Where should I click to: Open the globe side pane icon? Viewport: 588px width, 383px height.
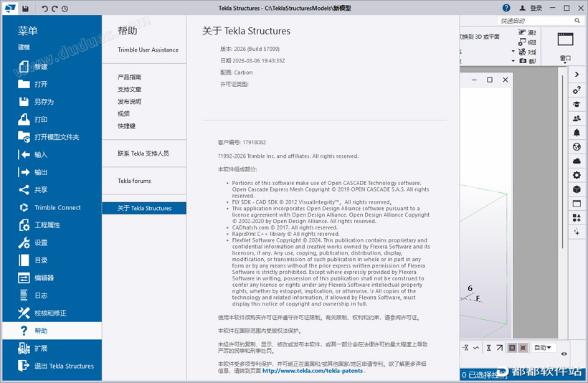coord(577,146)
